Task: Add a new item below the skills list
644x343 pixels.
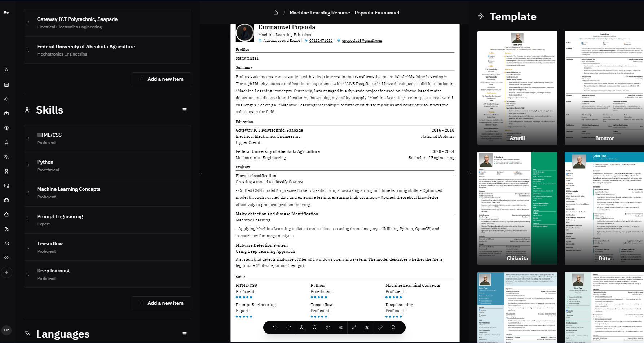Action: pos(161,303)
